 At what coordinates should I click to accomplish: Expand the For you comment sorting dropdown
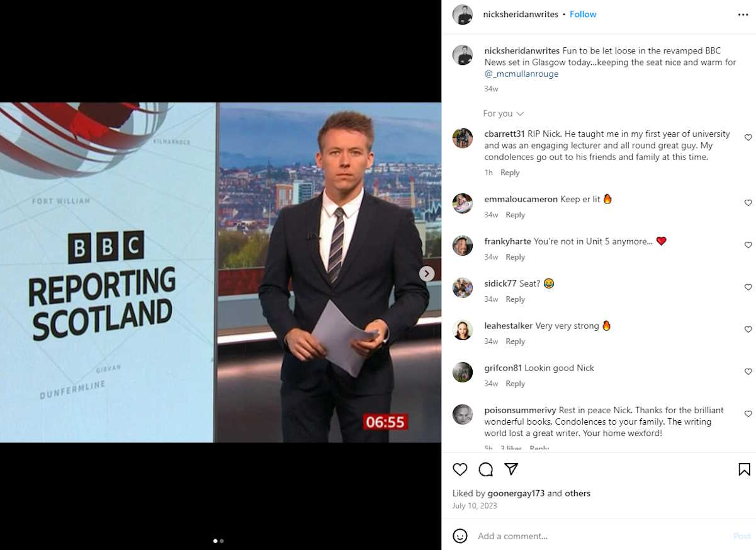pos(503,113)
